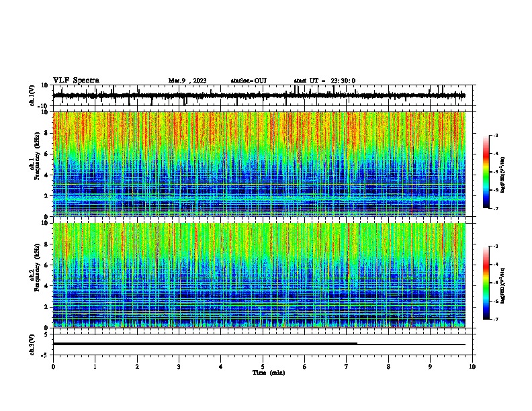Click the 'ch.3(V)' axis label
Image resolution: width=532 pixels, height=411 pixels.
pyautogui.click(x=32, y=345)
